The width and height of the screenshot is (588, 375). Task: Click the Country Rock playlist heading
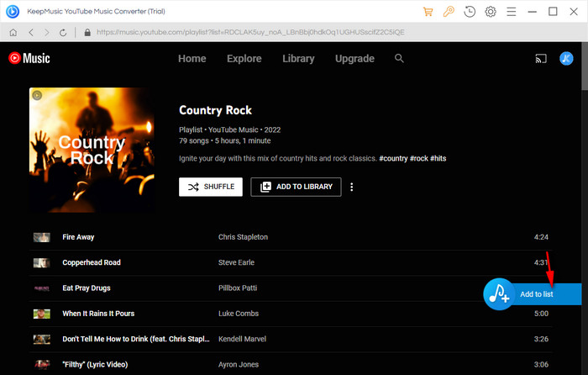coord(215,110)
